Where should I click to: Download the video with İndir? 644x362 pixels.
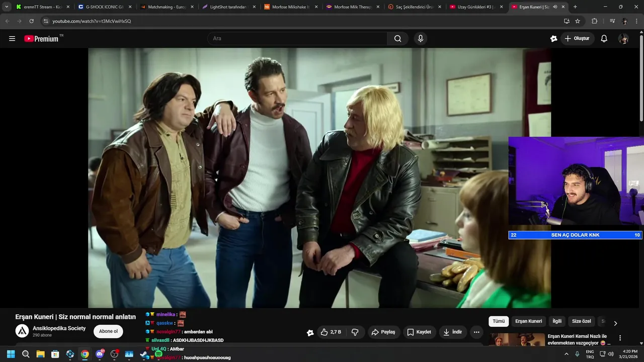(x=452, y=332)
